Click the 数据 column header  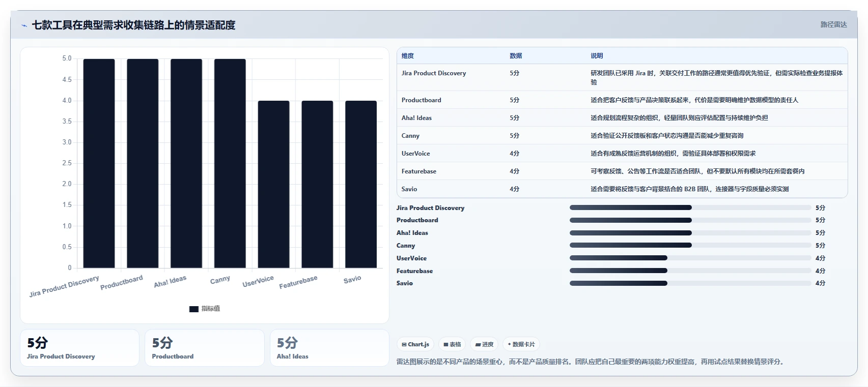516,56
